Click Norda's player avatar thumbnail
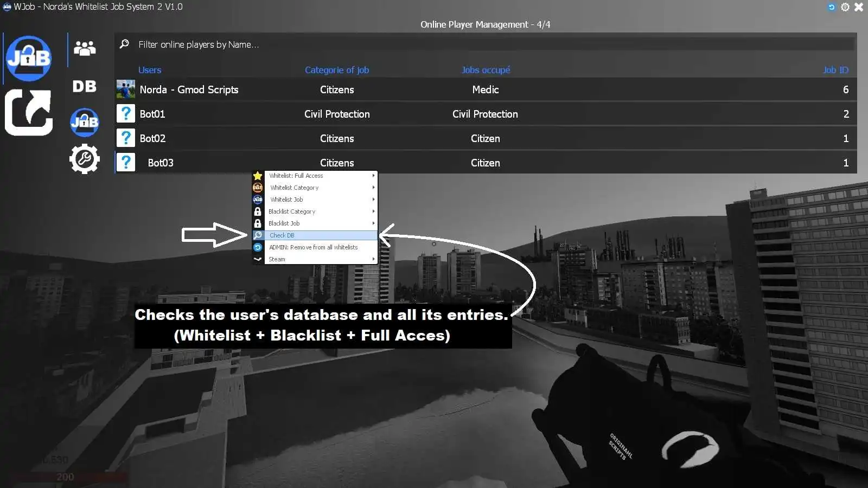The height and width of the screenshot is (488, 868). [x=125, y=89]
